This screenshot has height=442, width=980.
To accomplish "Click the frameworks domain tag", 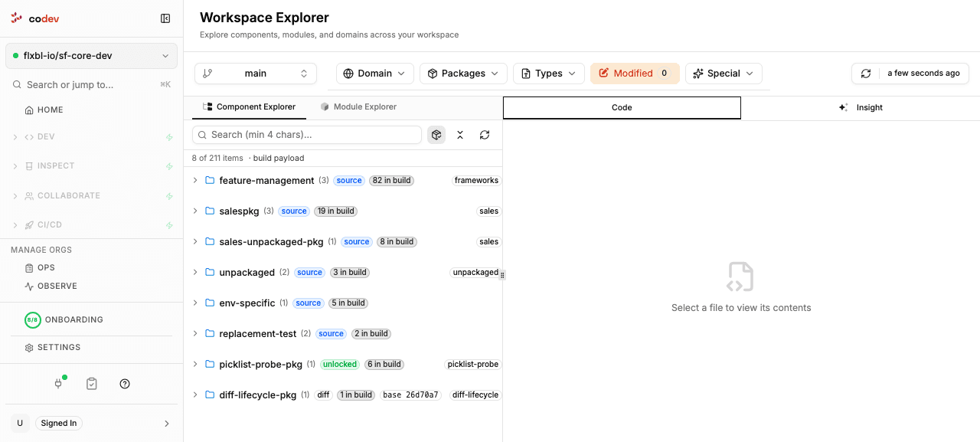I will click(476, 181).
